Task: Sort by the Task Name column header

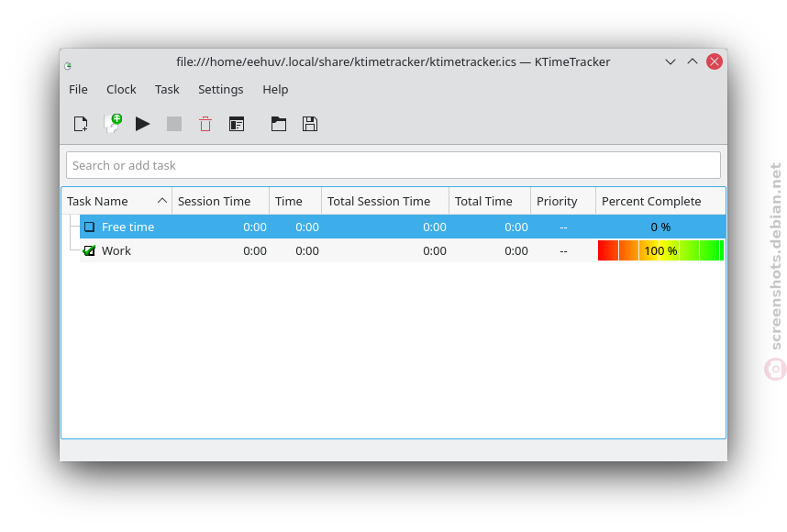Action: [x=116, y=201]
